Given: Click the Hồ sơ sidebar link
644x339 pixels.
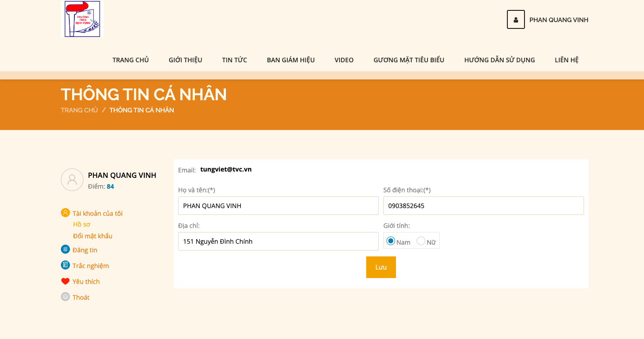Looking at the screenshot, I should coord(82,224).
